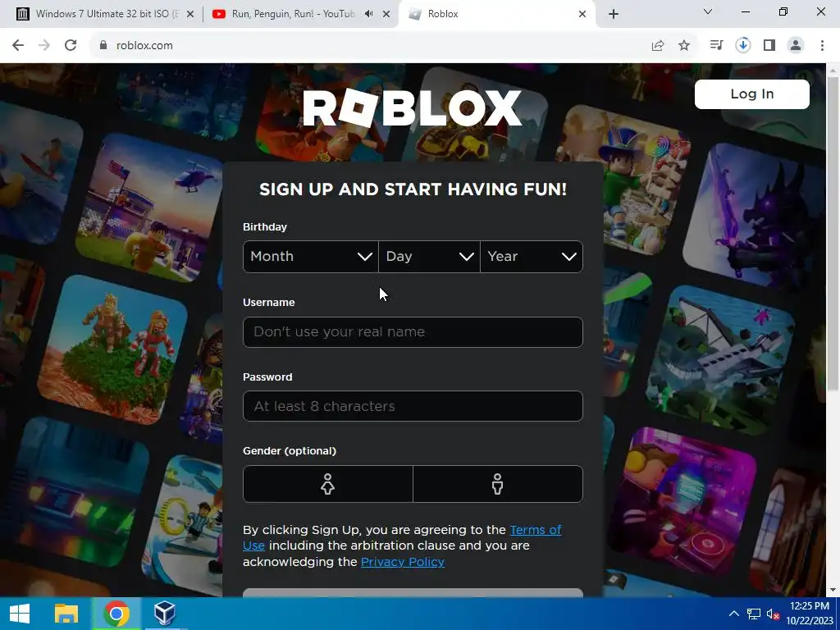
Task: Open the Privacy Policy link
Action: pos(402,561)
